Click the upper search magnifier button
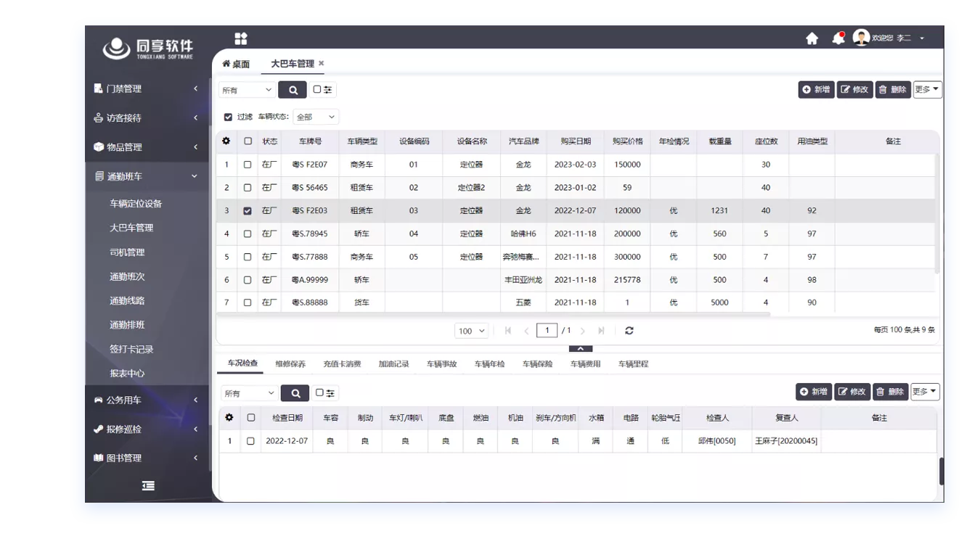Image resolution: width=980 pixels, height=544 pixels. [293, 90]
